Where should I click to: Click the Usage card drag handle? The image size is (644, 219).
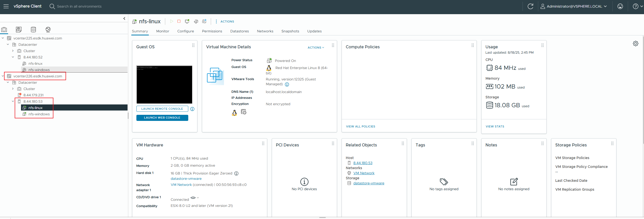click(x=543, y=45)
